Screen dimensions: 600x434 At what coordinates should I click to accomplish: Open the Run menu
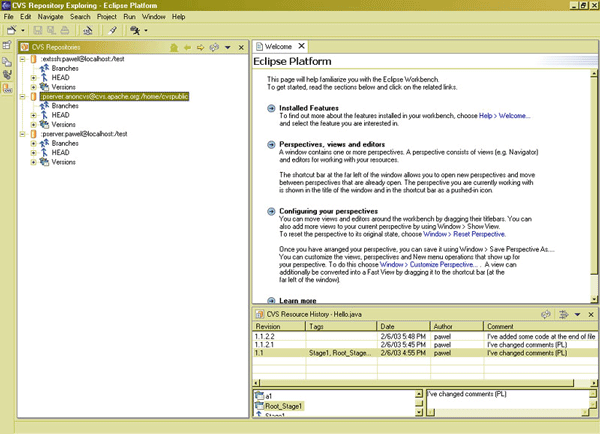point(129,17)
